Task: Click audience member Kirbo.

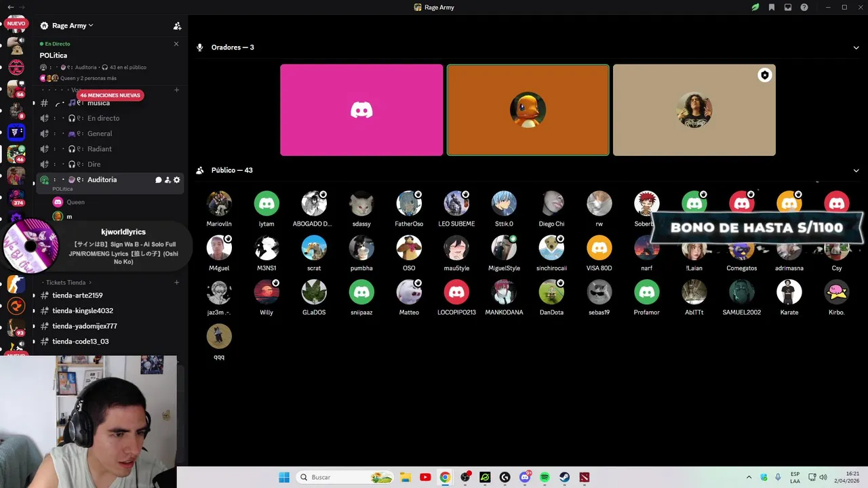Action: 836,298
